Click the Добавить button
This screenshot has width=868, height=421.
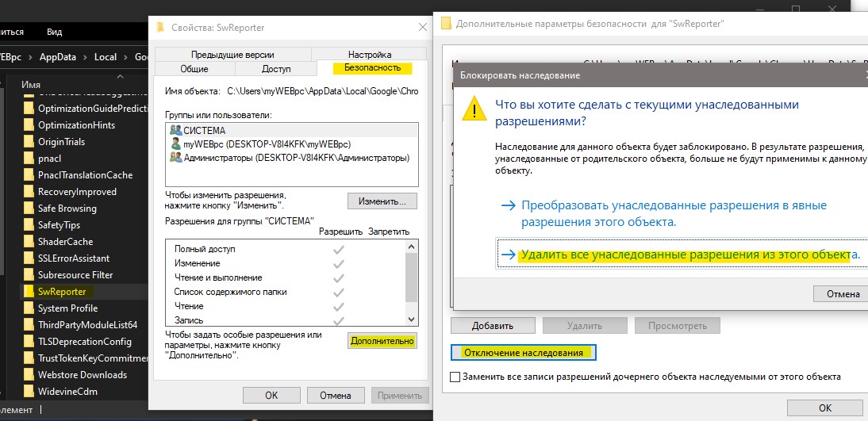click(493, 326)
